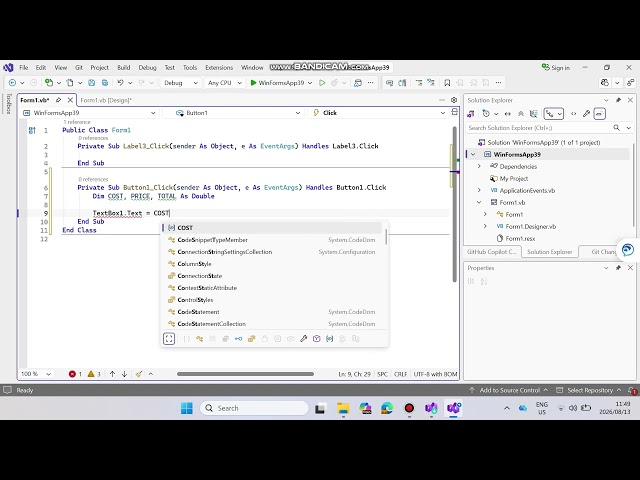Click the next issue down arrow

pos(124,374)
